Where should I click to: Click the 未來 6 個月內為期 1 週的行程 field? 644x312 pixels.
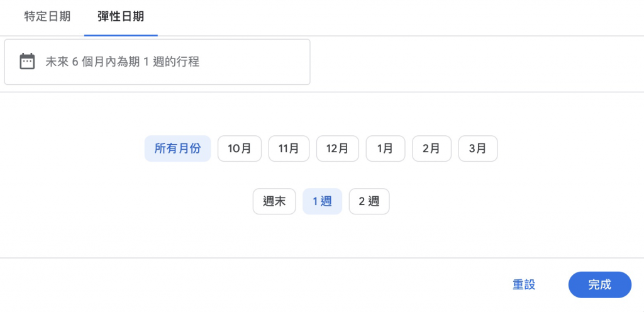point(157,62)
